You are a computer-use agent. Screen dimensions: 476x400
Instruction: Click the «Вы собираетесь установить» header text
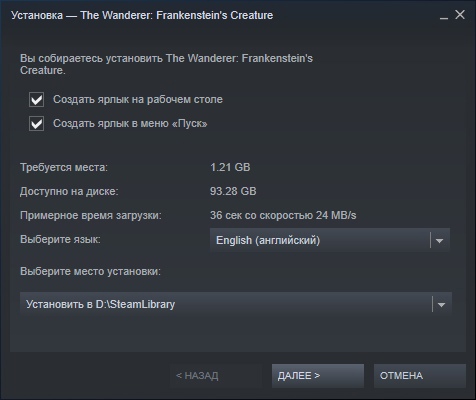tap(166, 64)
